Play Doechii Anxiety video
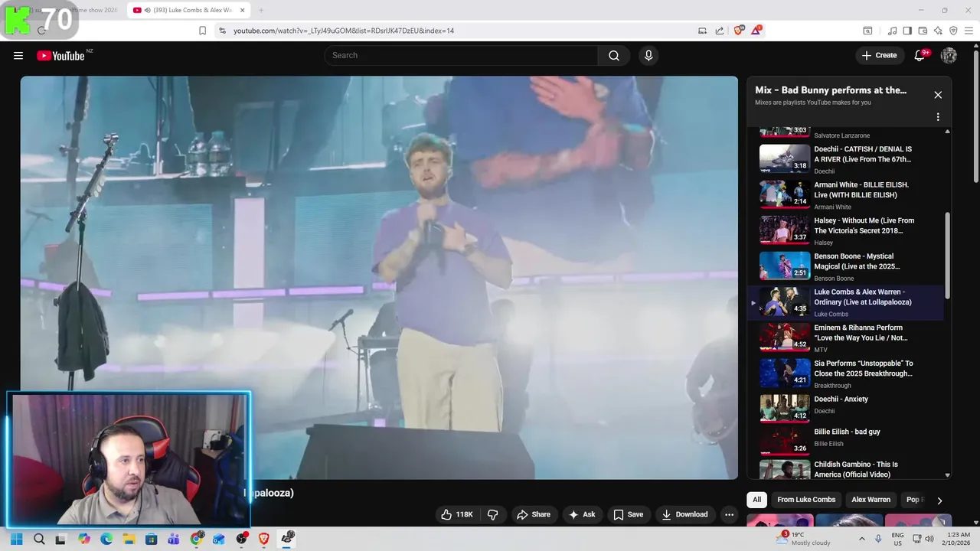 click(846, 409)
